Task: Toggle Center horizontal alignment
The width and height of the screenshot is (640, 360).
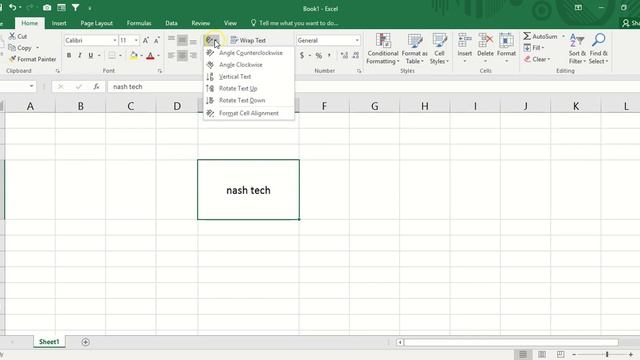Action: point(182,56)
